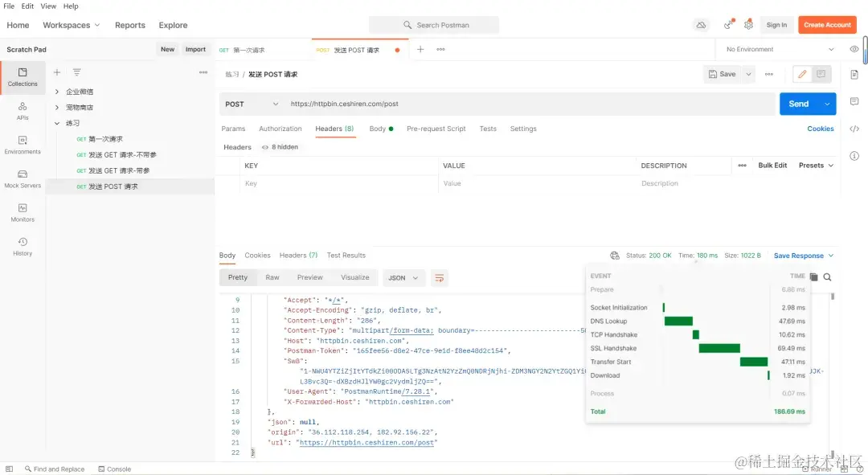
Task: Switch to the pencil build mode icon
Action: coord(802,74)
